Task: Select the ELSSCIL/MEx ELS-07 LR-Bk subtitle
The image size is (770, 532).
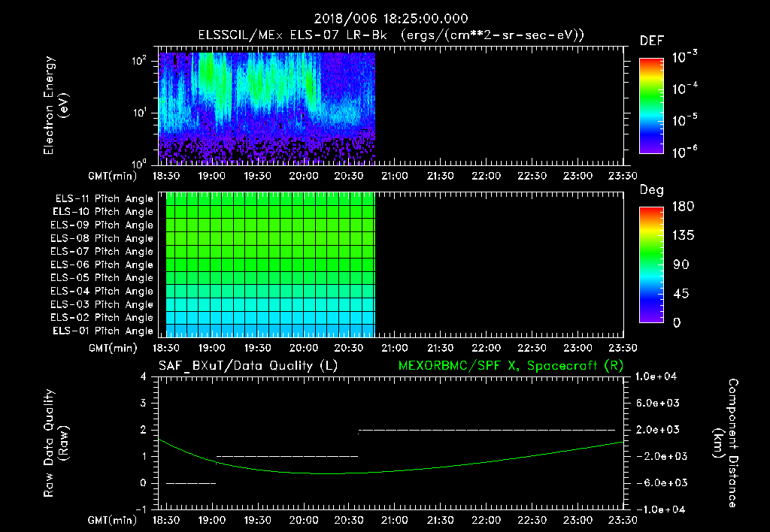Action: [x=391, y=35]
